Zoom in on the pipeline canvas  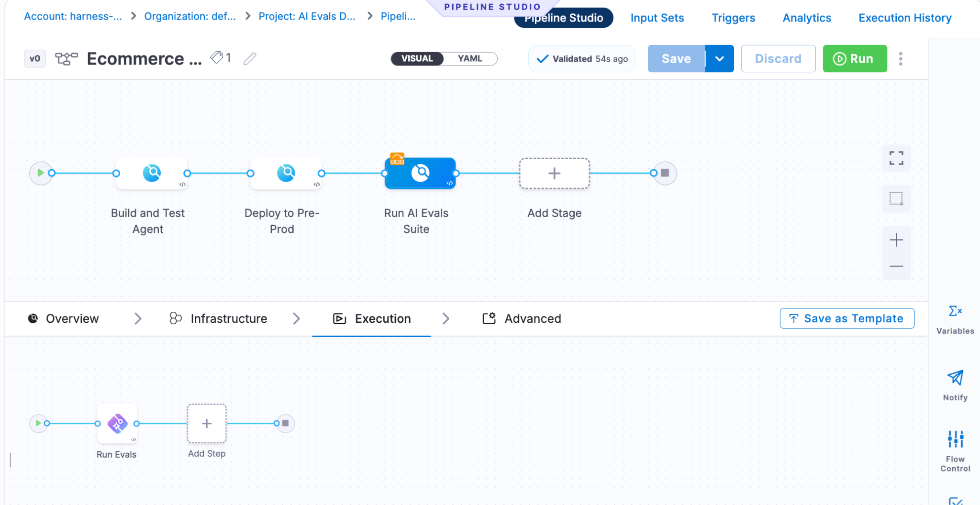pos(896,240)
